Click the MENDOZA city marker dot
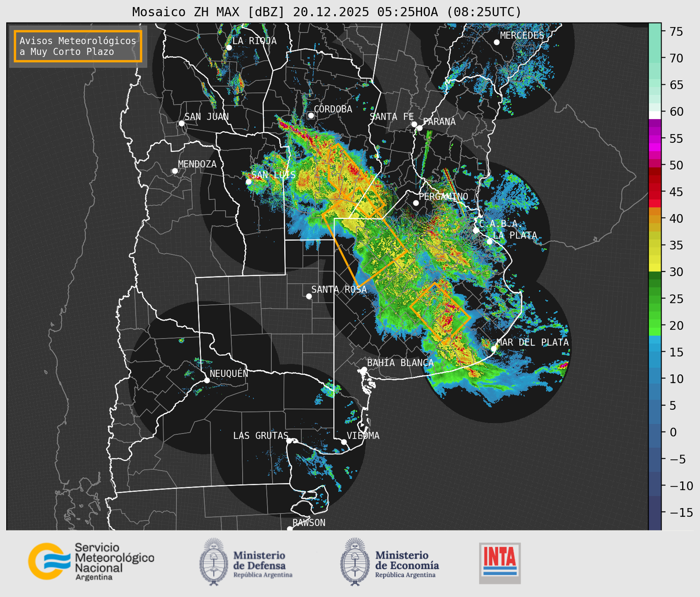 point(175,171)
